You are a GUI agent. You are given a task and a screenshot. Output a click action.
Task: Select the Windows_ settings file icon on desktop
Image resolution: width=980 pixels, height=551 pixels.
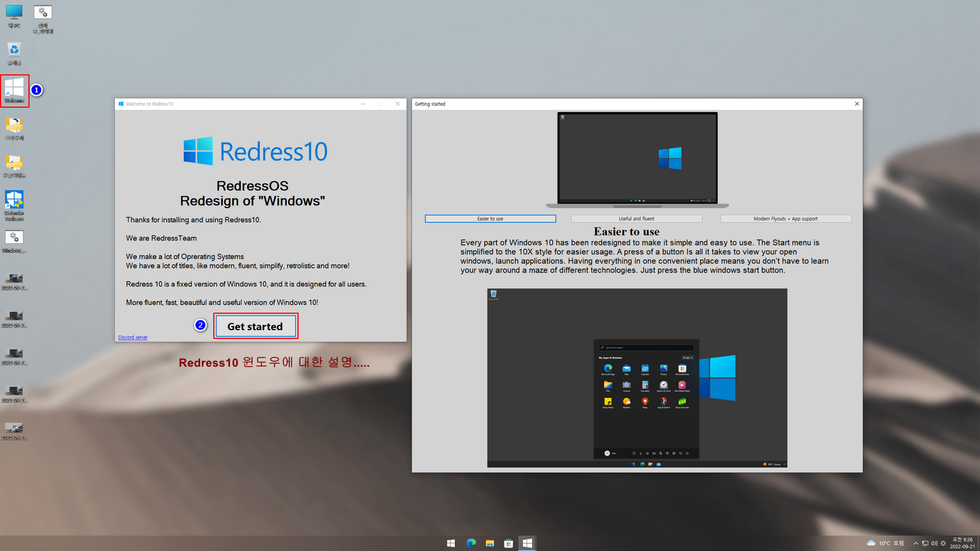14,241
